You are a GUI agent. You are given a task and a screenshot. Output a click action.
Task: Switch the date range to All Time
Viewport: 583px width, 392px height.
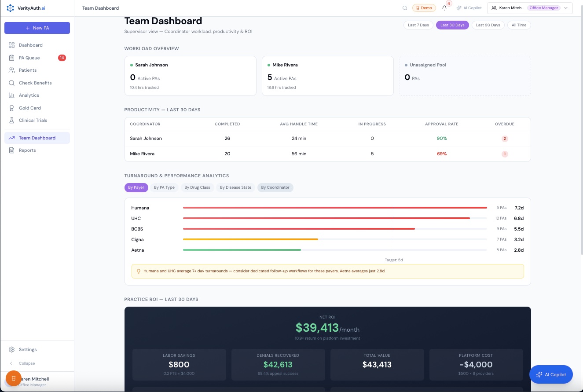click(x=519, y=25)
